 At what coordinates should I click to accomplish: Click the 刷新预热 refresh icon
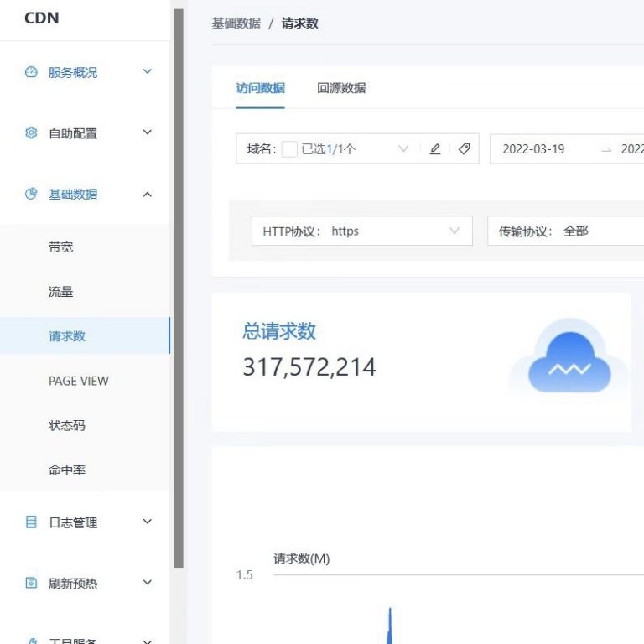[32, 583]
